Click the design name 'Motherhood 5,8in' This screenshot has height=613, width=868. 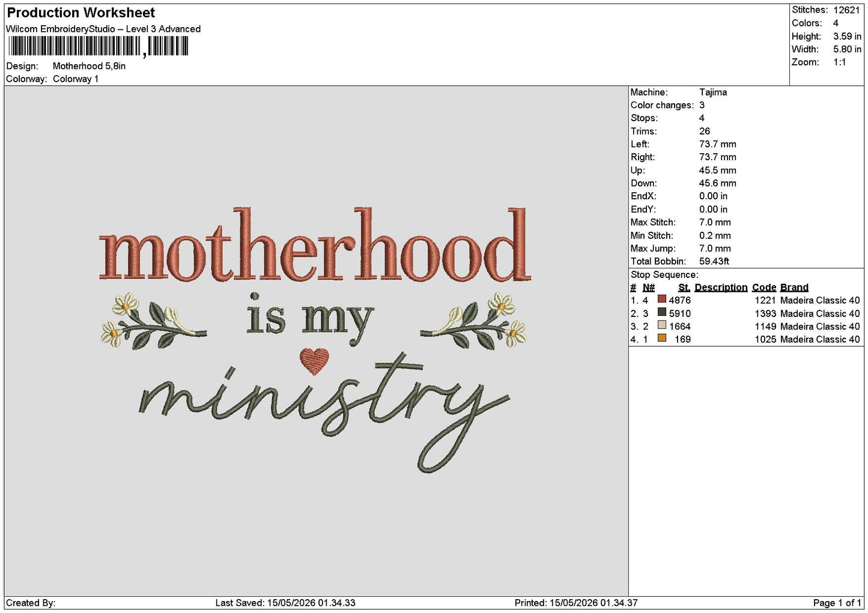click(90, 66)
